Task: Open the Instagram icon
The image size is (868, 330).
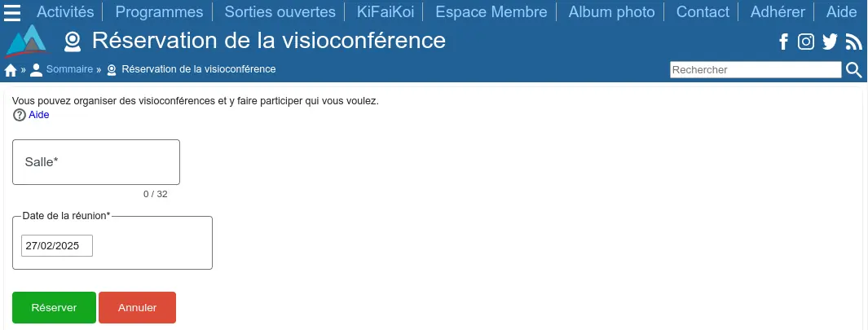Action: coord(806,42)
